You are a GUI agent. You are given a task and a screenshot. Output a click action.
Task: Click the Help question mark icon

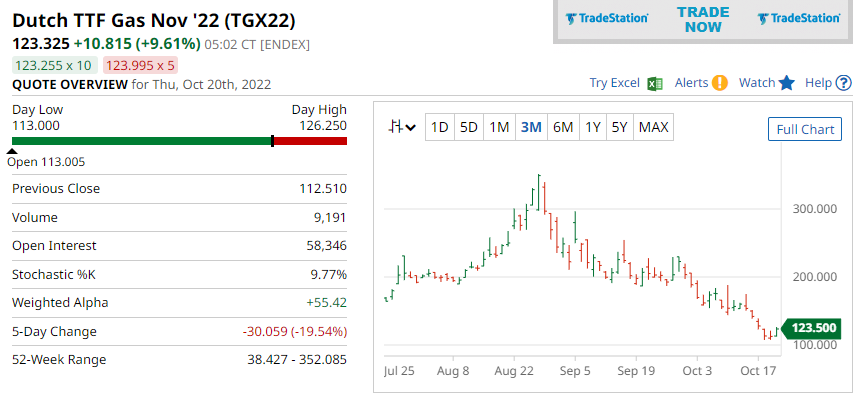pyautogui.click(x=841, y=83)
